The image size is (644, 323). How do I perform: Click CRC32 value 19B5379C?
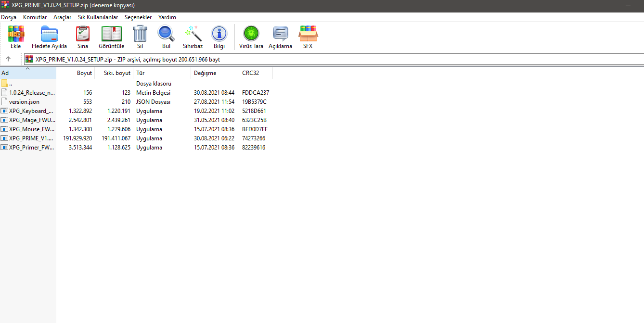coord(254,101)
